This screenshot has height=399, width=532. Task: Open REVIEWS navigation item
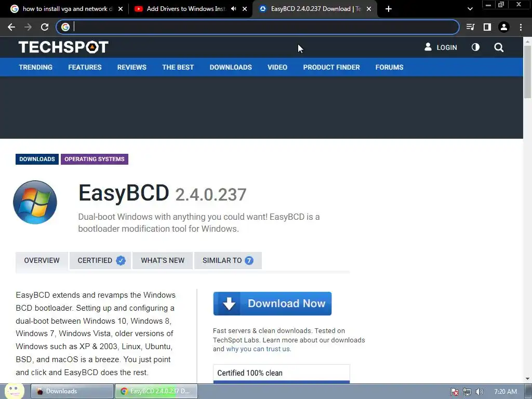coord(131,67)
